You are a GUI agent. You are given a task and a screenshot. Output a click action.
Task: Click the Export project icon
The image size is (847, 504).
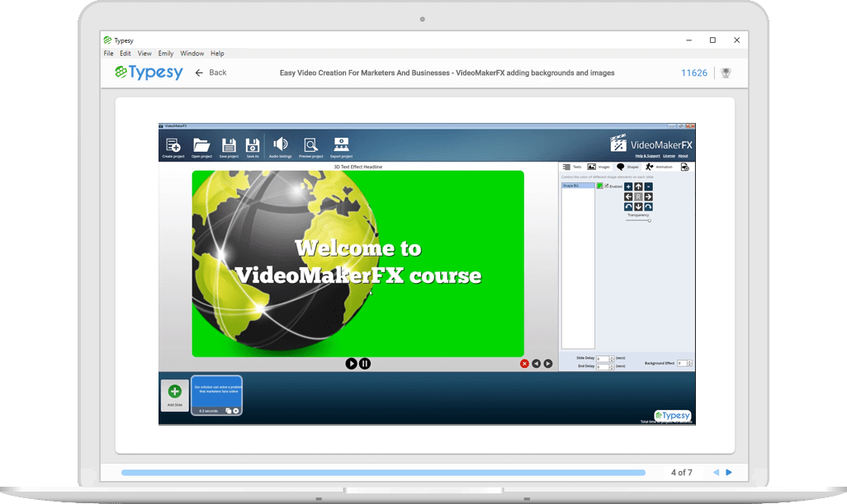pyautogui.click(x=342, y=144)
